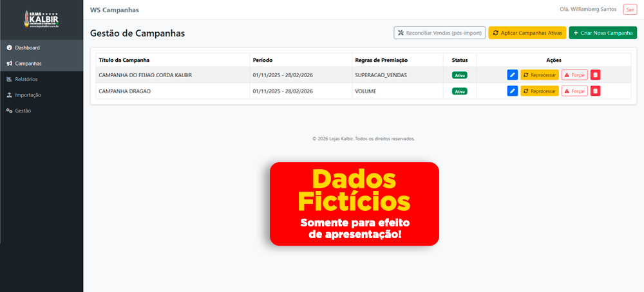Click Ativa badge of CAMPANHA DRAGAO
Viewport: 644px width, 292px height.
click(x=460, y=91)
